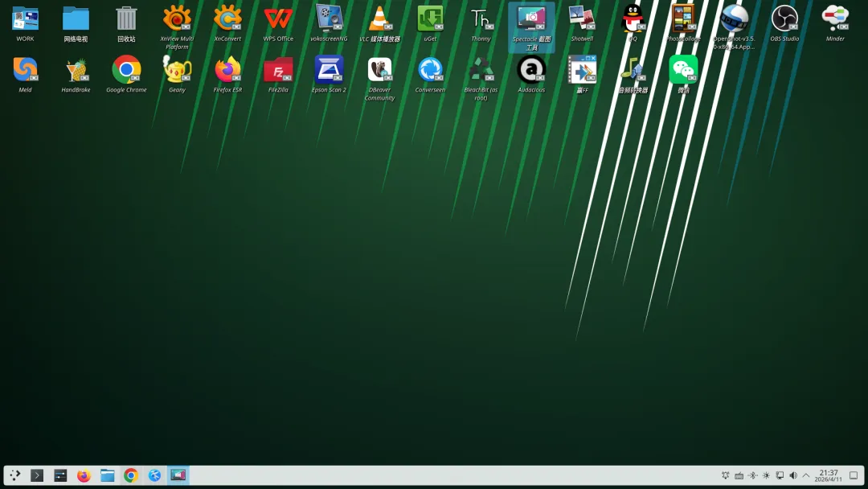868x489 pixels.
Task: Select the 回收站 trash icon
Action: (x=126, y=18)
